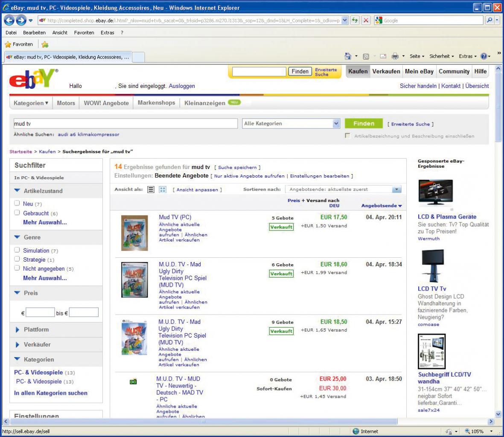Click the LCD TV wall mount ad image
Image resolution: width=504 pixels, height=437 pixels.
point(433,266)
